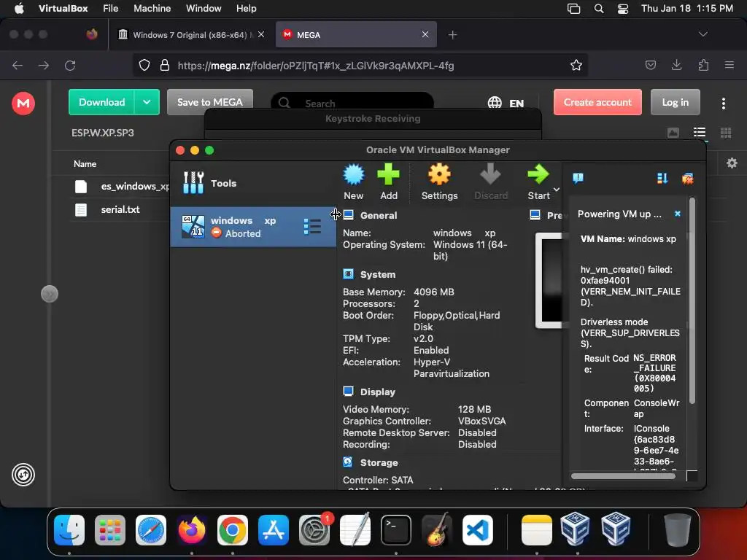Click the Discard toolbar icon
The image size is (747, 560).
click(491, 182)
